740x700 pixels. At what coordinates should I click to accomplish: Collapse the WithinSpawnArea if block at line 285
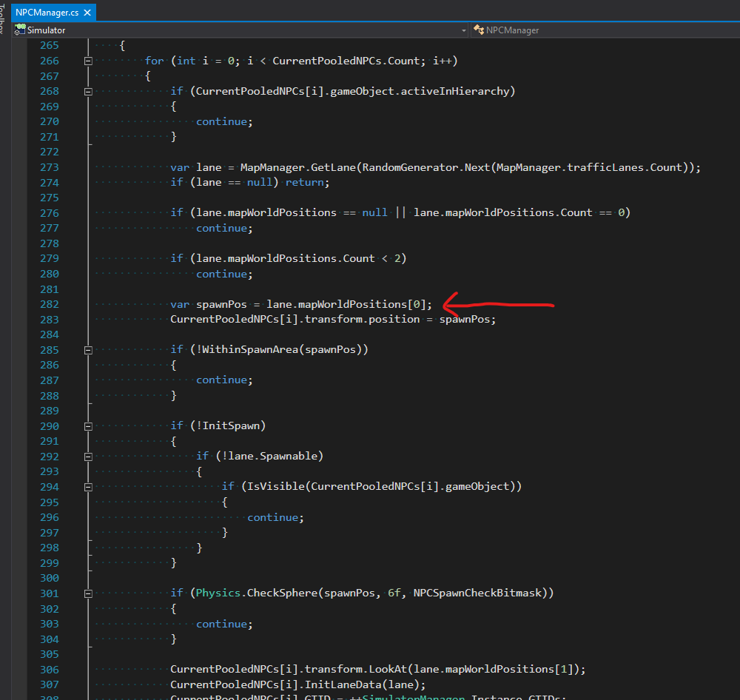88,350
